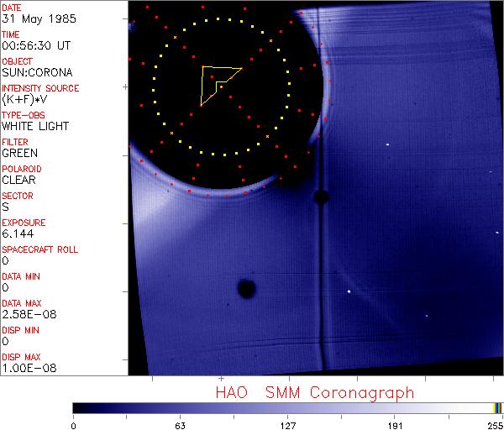Click the large dark circular spot at lower left of image
This screenshot has height=430, width=504.
246,289
